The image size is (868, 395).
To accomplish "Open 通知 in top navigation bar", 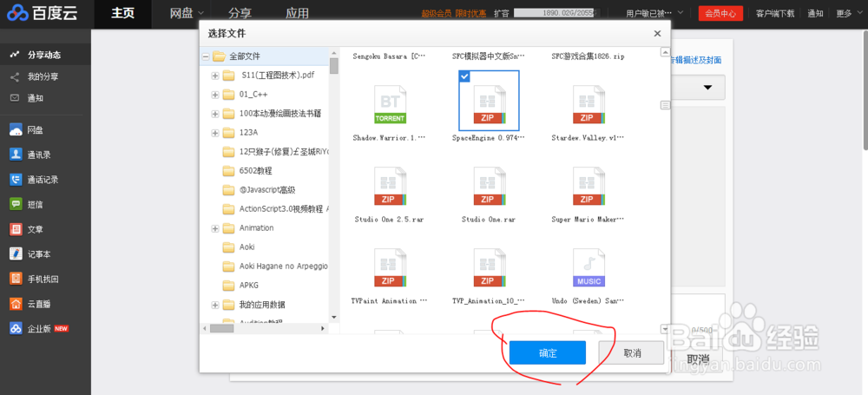I will (815, 13).
